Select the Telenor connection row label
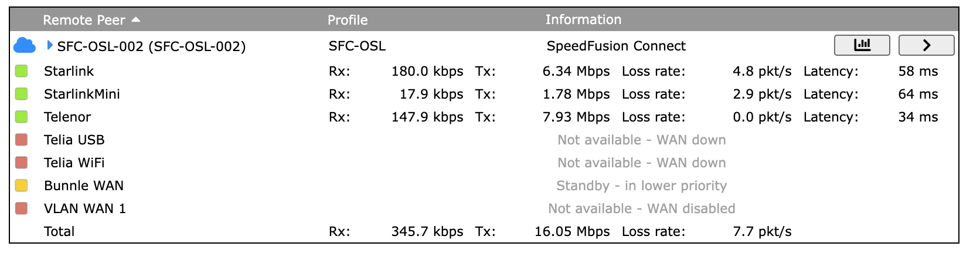The image size is (980, 263). click(67, 117)
